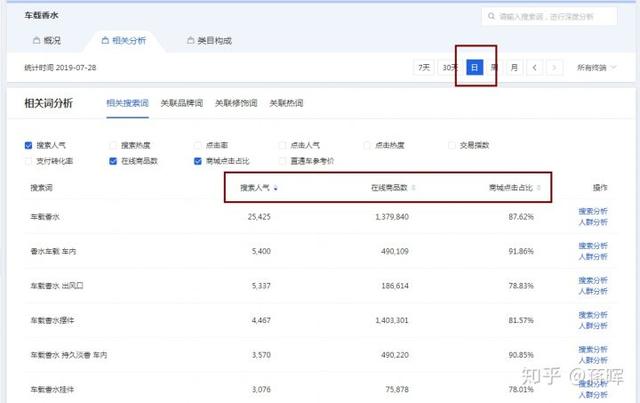The height and width of the screenshot is (403, 640).
Task: Select the 关联修饰词 sub-tab
Action: coord(236,103)
